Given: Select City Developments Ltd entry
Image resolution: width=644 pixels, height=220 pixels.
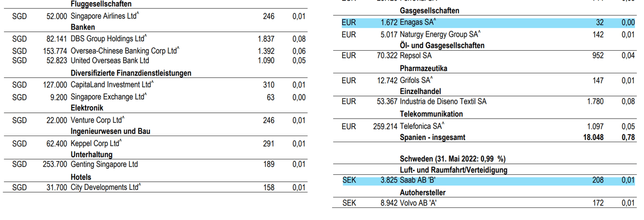Looking at the screenshot, I should tap(106, 188).
